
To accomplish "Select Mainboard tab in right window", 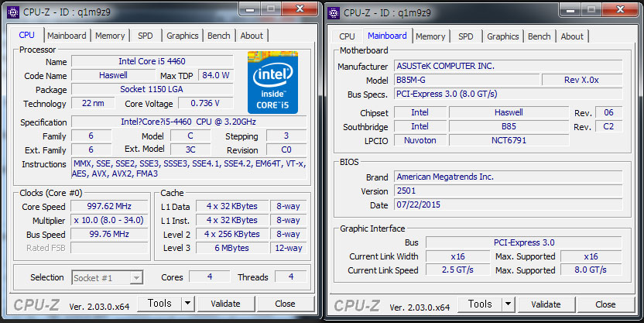I will (x=387, y=36).
